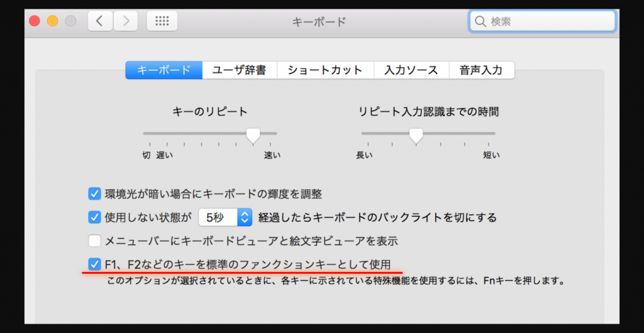Click the yellow minimize window button
This screenshot has height=333, width=644.
[x=53, y=21]
